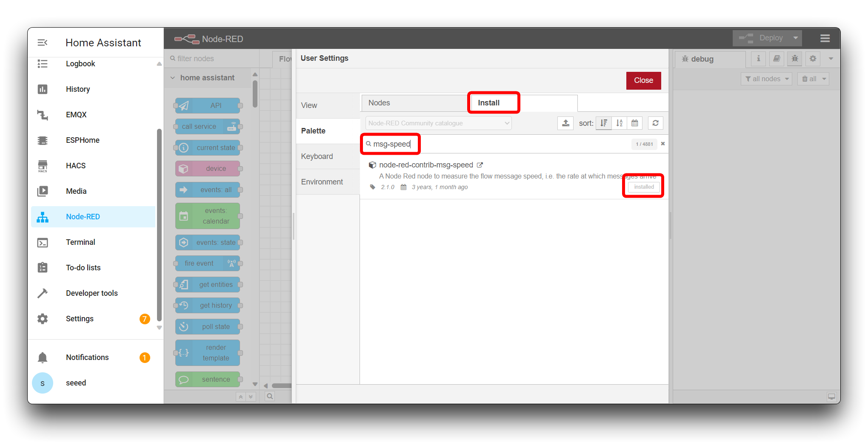This screenshot has width=868, height=445.
Task: Select the API node in palette
Action: [208, 105]
